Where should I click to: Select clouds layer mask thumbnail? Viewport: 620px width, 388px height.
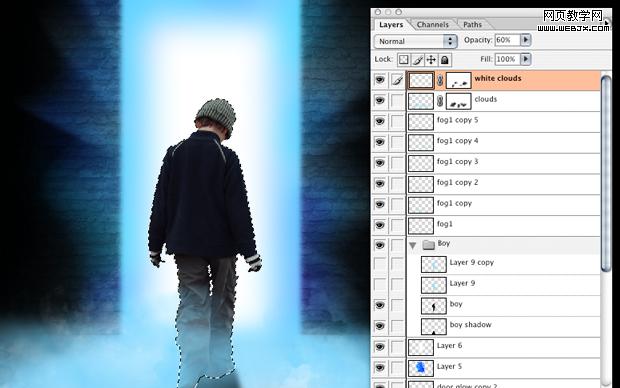tap(459, 101)
